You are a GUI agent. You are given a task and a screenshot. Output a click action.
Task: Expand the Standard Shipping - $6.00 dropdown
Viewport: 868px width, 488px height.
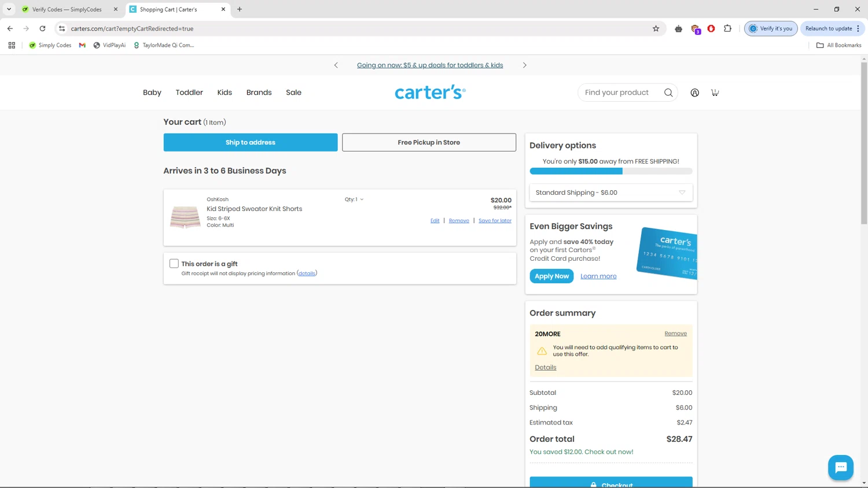click(611, 193)
